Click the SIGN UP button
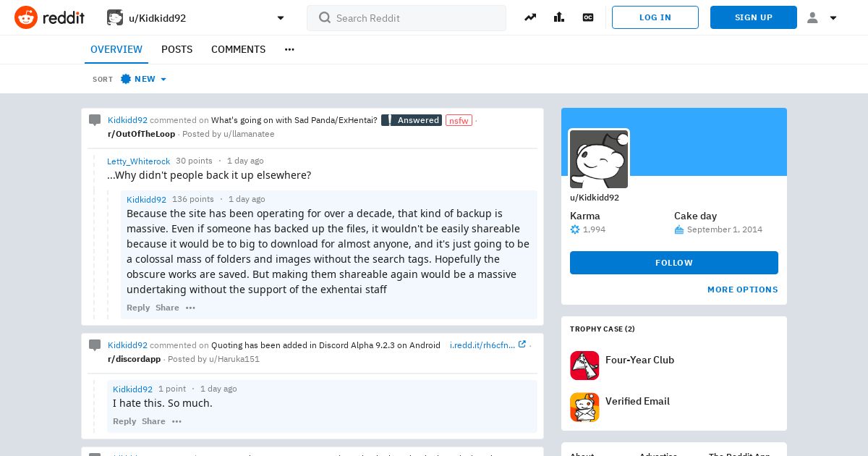868x456 pixels. coord(754,17)
